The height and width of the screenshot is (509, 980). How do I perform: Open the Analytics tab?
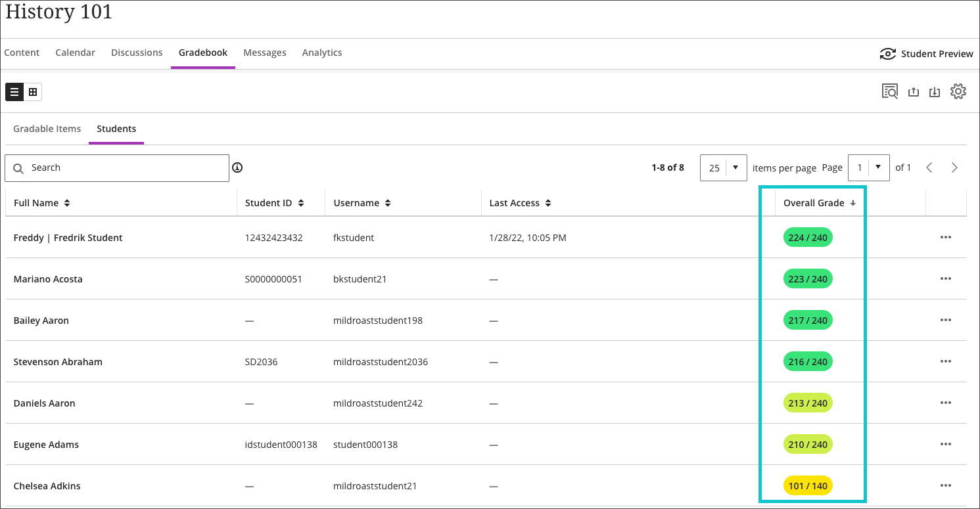(x=322, y=53)
